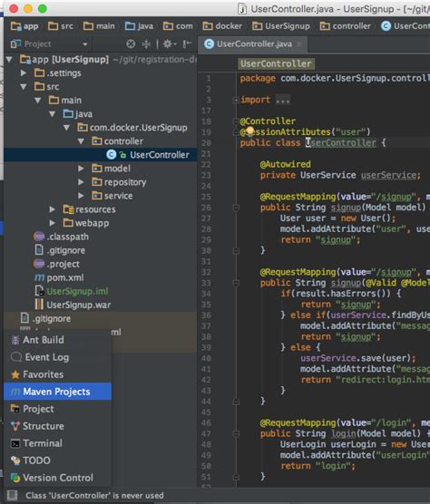Open the Project view dropdown
Screen dimensions: 430x504
point(85,44)
